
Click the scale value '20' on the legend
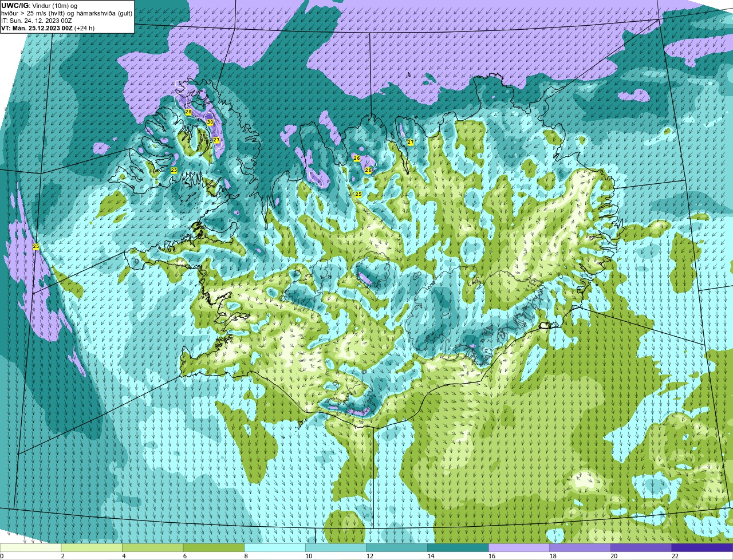[614, 556]
